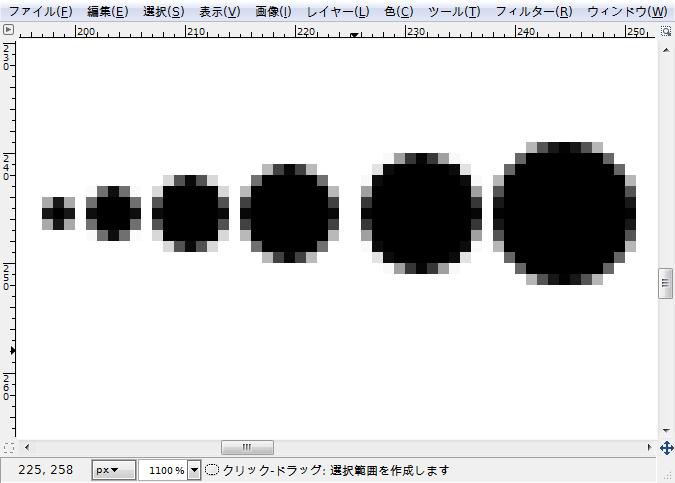Open the 色(C) menu

coord(399,12)
